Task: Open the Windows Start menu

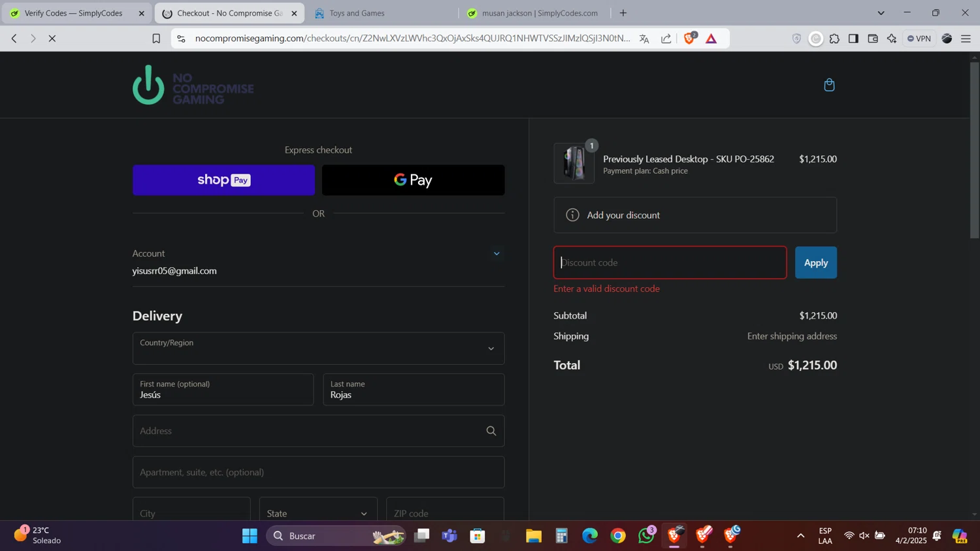Action: click(x=250, y=536)
